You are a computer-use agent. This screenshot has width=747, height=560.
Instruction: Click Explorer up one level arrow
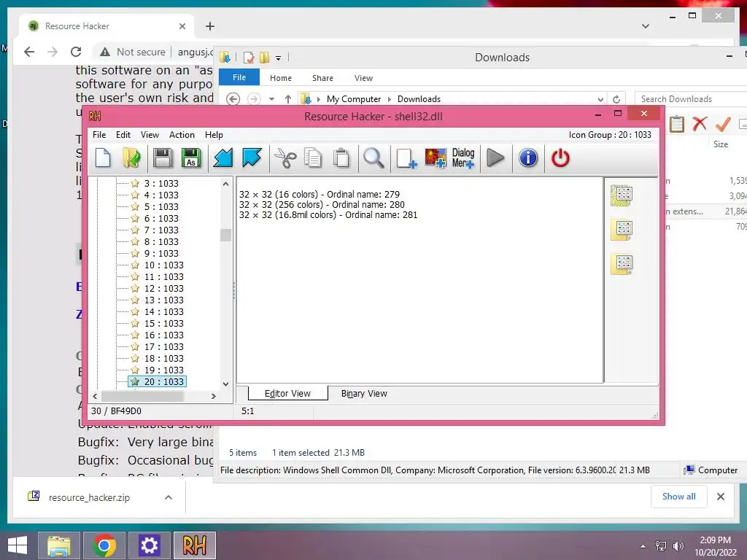(287, 99)
